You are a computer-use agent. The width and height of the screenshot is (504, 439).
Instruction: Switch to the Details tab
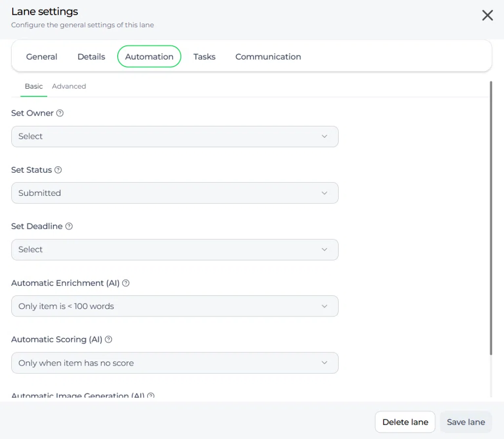91,57
